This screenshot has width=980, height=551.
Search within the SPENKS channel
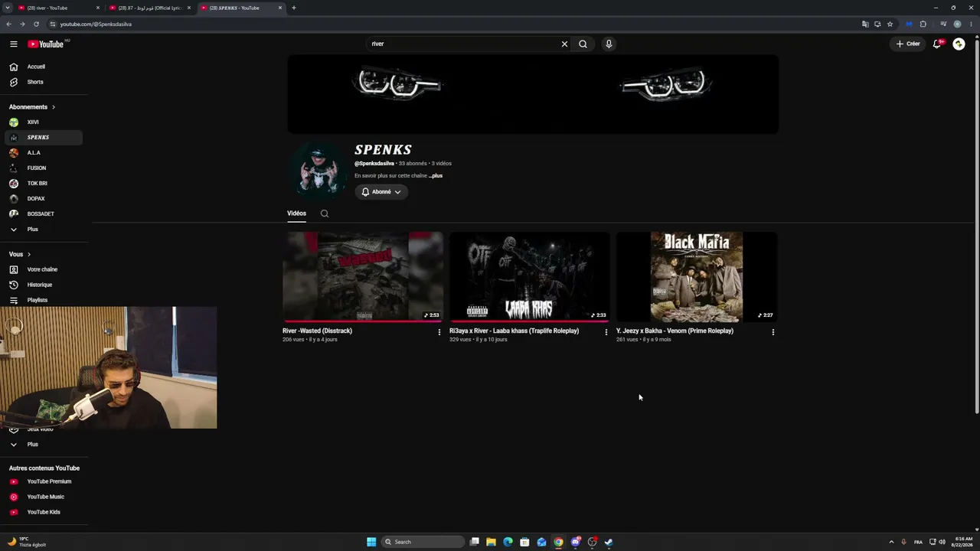click(325, 214)
